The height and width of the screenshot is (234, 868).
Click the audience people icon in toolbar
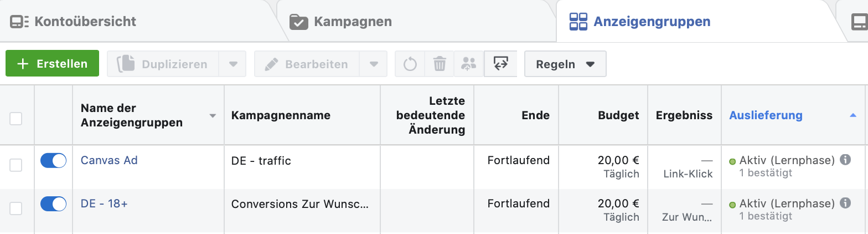pyautogui.click(x=469, y=64)
